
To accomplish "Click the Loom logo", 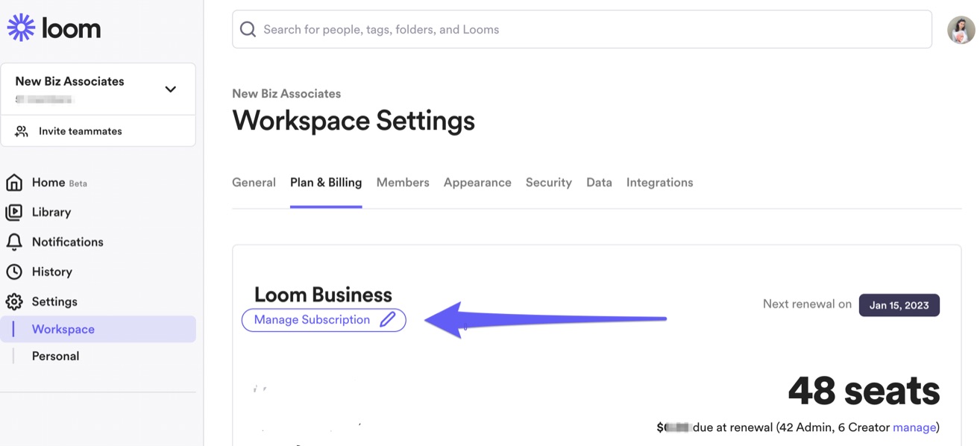I will [x=54, y=28].
